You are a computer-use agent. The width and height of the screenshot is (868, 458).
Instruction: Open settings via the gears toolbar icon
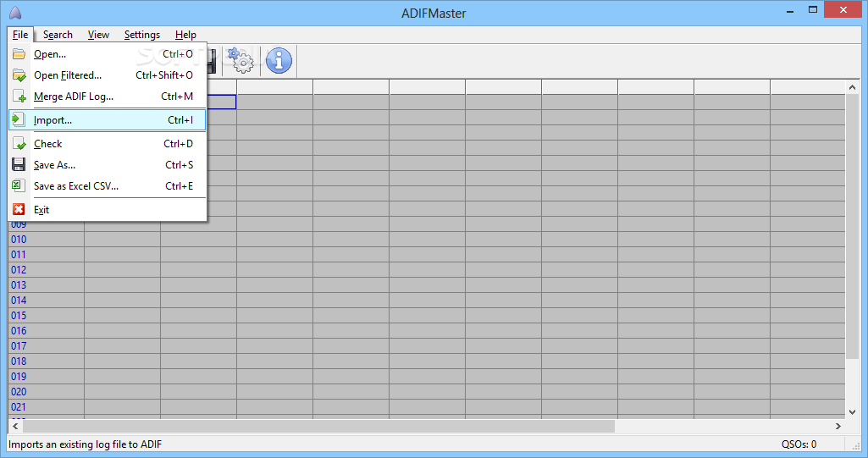(240, 60)
